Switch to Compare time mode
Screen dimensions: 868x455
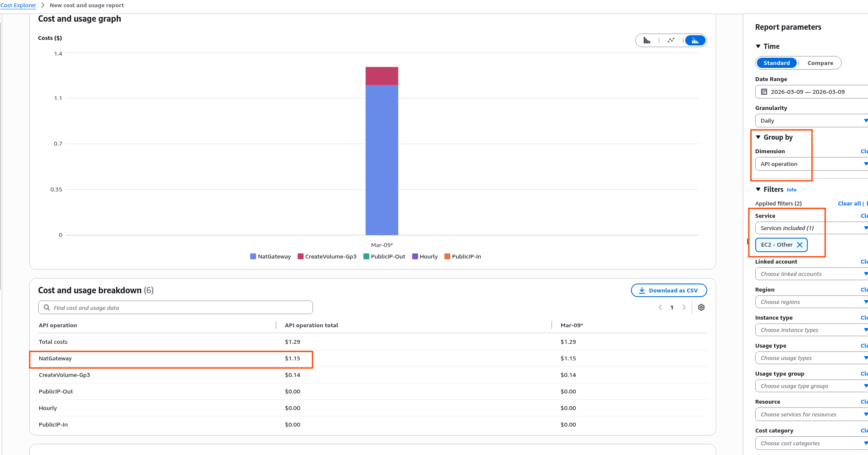click(820, 63)
